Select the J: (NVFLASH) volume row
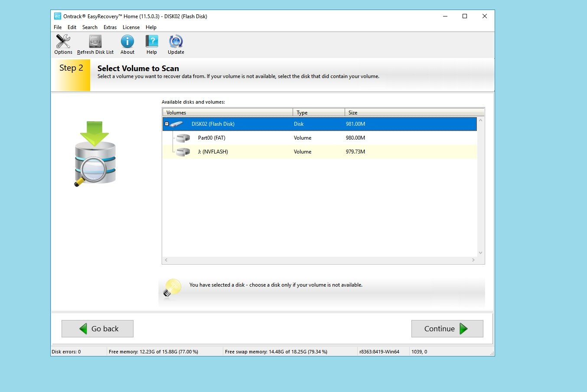587x392 pixels. click(320, 152)
